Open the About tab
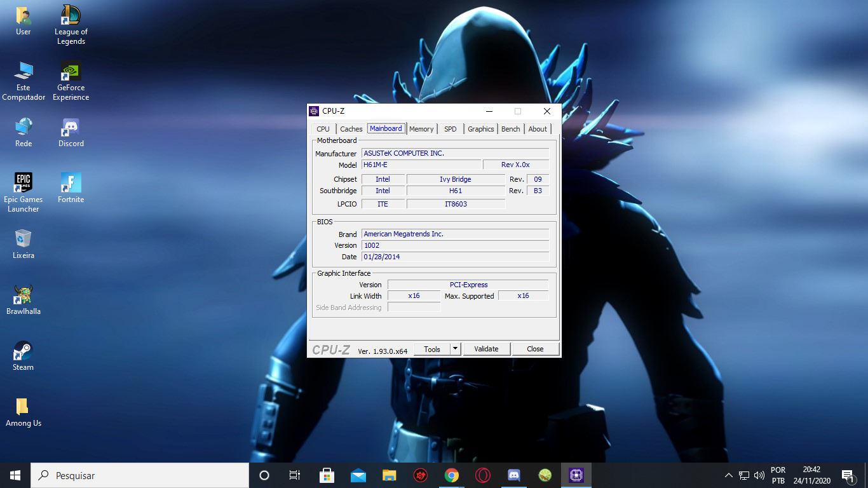 tap(538, 129)
